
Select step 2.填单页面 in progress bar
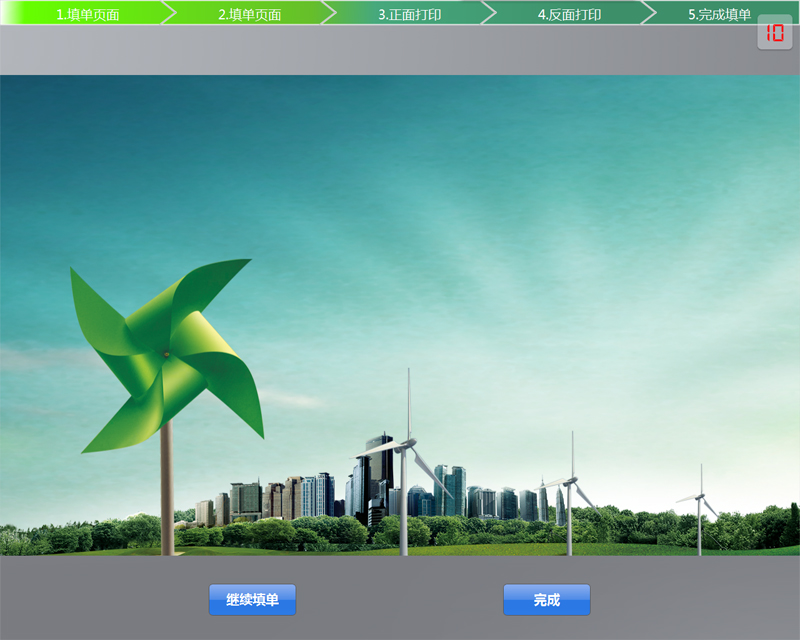point(249,14)
